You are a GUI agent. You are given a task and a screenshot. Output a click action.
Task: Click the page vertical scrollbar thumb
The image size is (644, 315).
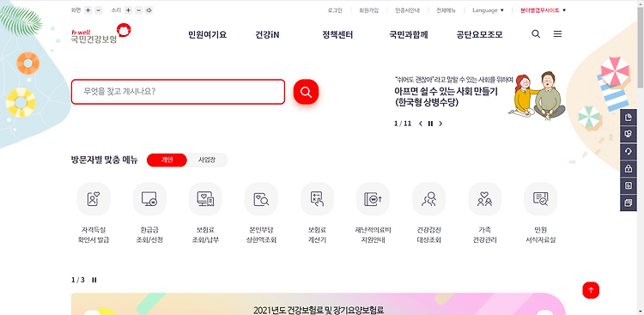point(641,47)
